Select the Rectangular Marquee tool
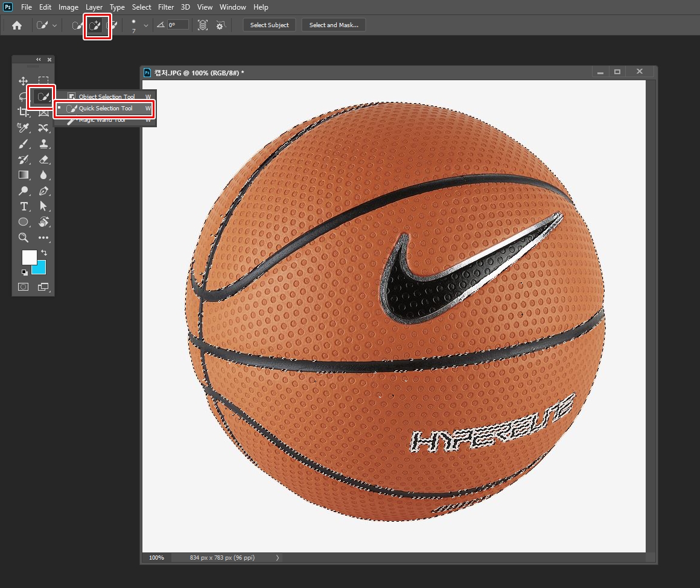Viewport: 700px width, 588px height. [43, 81]
